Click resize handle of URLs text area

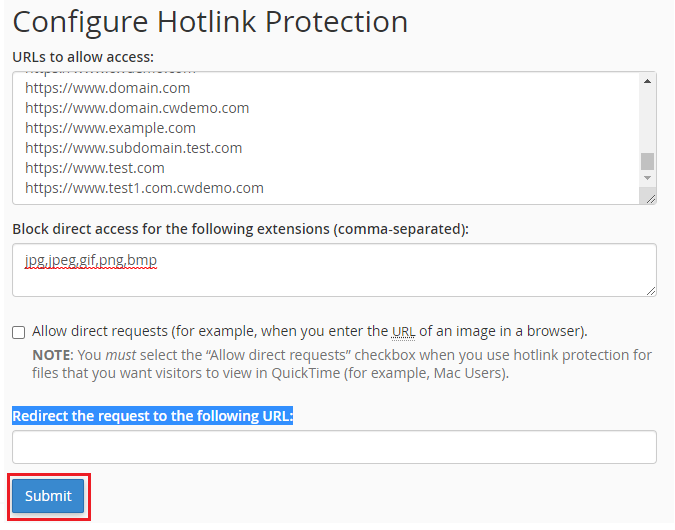[651, 199]
